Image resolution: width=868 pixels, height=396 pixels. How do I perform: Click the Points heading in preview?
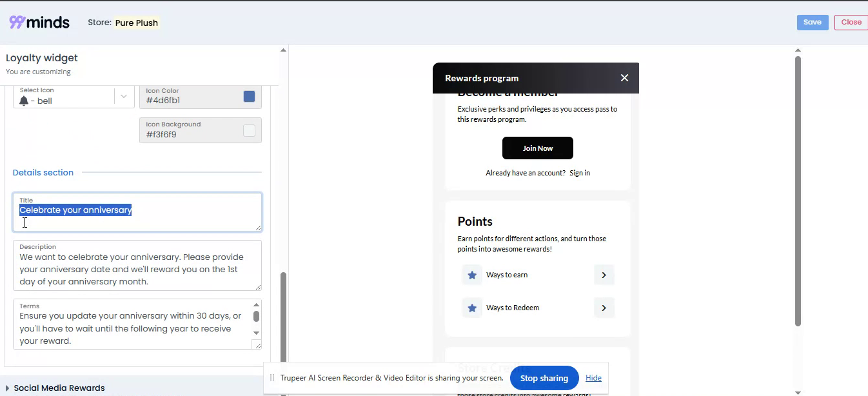(475, 221)
